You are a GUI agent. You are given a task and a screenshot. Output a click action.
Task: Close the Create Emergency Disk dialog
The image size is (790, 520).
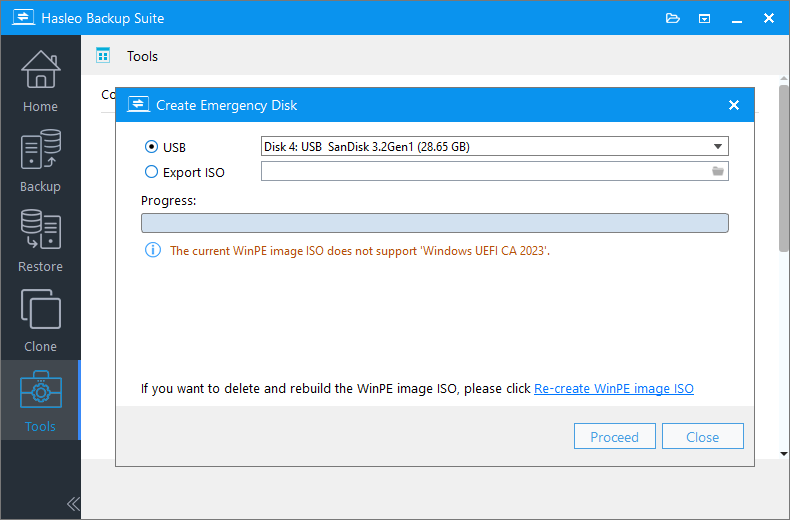click(734, 105)
